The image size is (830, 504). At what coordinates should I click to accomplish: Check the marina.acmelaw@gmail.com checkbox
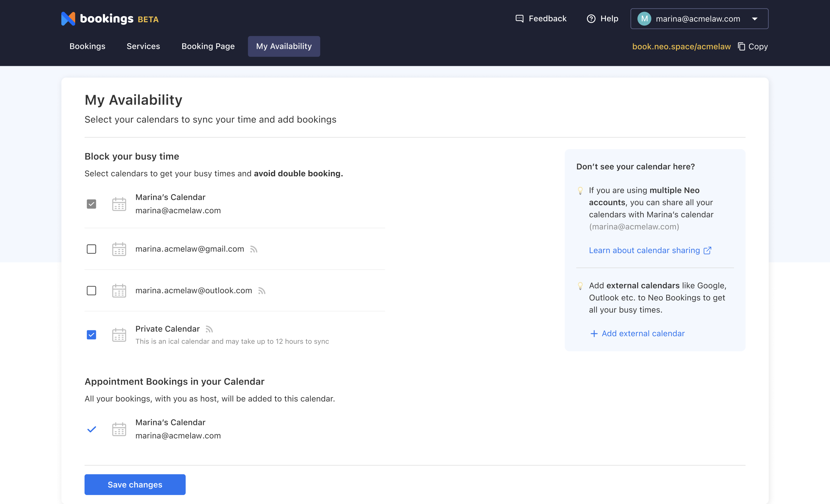pyautogui.click(x=91, y=249)
